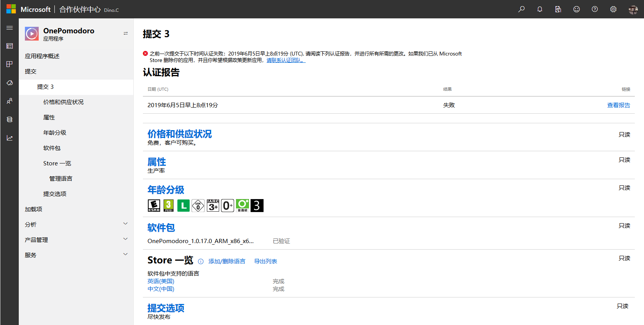The height and width of the screenshot is (325, 644).
Task: Open 查看报告 link
Action: click(x=618, y=105)
